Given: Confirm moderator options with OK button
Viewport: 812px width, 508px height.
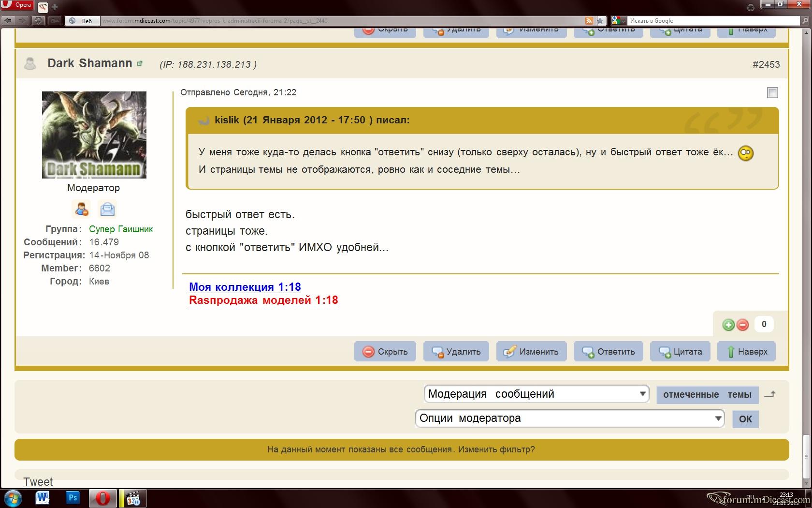Looking at the screenshot, I should [x=745, y=419].
